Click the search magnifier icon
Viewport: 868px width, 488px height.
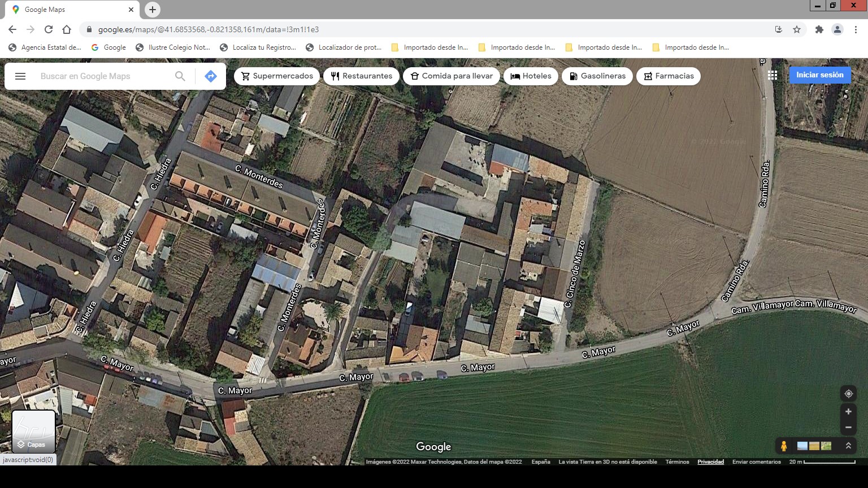point(180,76)
